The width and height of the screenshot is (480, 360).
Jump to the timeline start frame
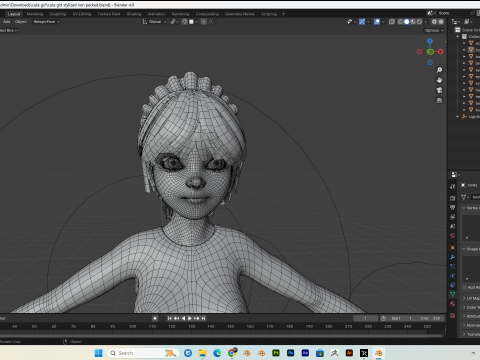(x=170, y=318)
